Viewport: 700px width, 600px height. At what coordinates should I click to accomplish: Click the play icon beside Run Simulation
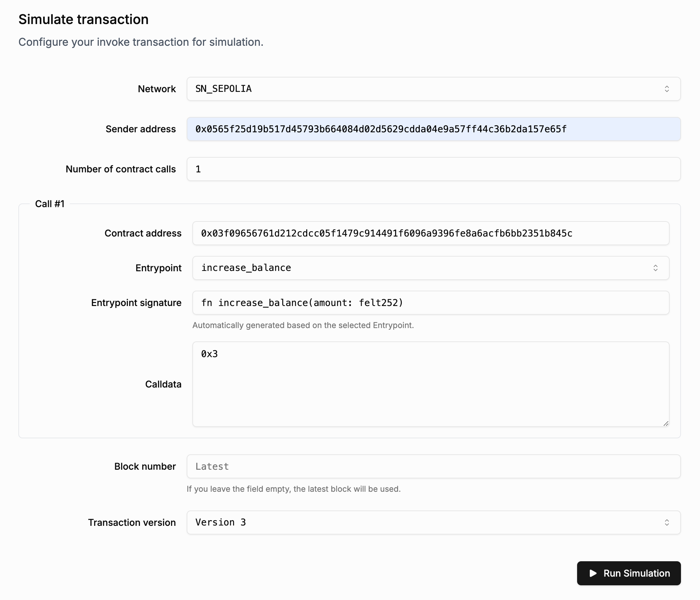pyautogui.click(x=593, y=573)
